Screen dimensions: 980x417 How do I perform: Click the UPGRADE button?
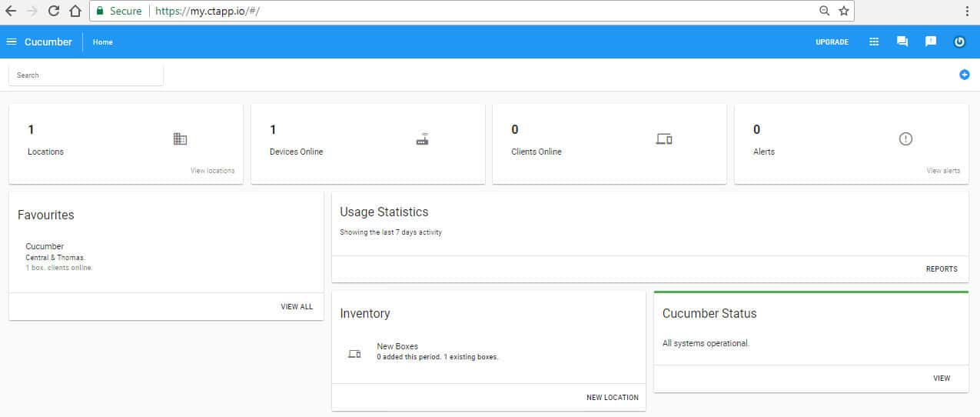point(832,42)
